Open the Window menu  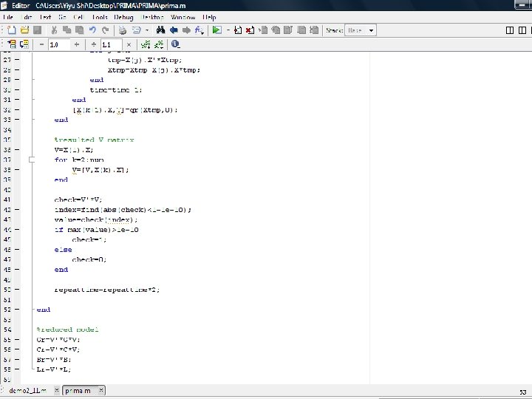point(183,17)
